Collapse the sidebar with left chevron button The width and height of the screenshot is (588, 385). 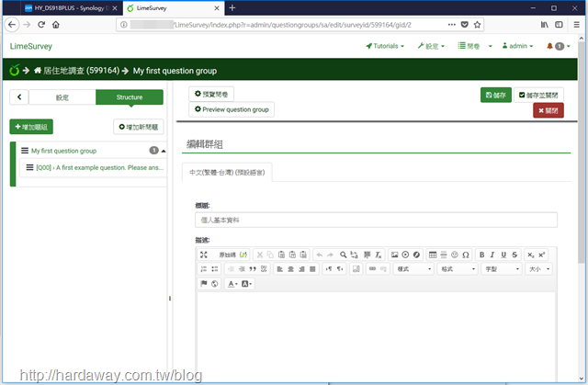19,97
